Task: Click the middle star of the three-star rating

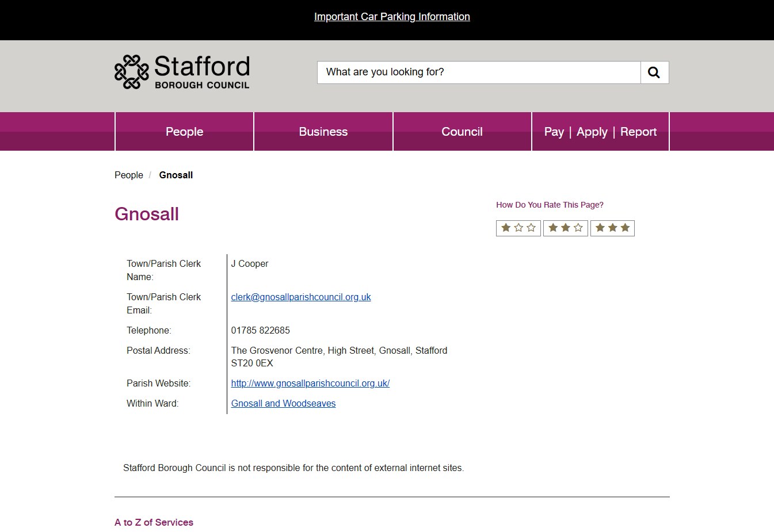Action: (x=612, y=228)
